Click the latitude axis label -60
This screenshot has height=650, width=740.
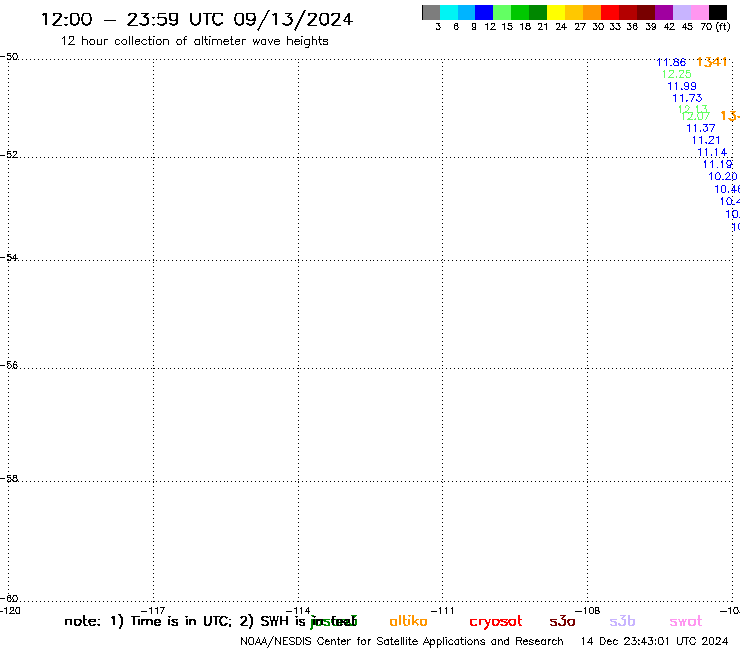pos(9,599)
